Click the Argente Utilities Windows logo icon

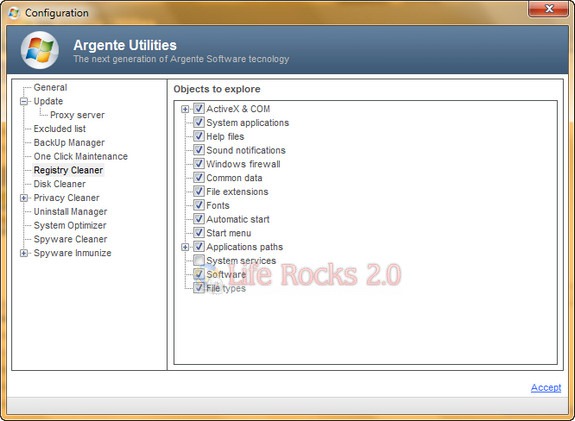tap(40, 50)
